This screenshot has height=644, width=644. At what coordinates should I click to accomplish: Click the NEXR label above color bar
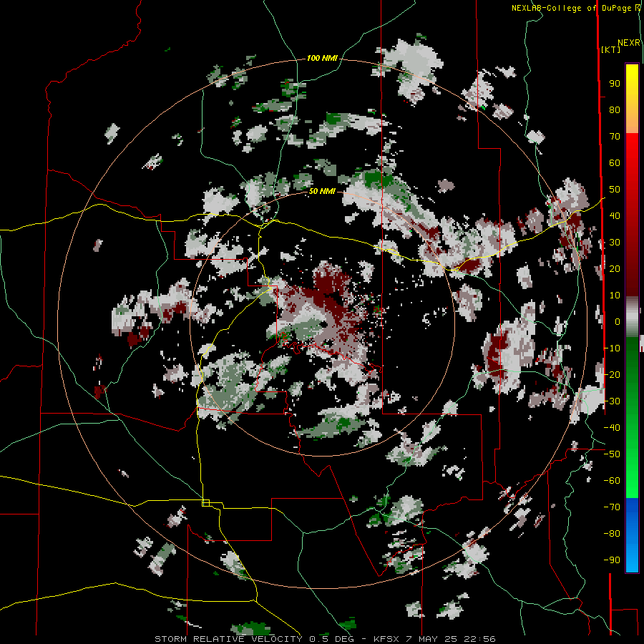[629, 43]
